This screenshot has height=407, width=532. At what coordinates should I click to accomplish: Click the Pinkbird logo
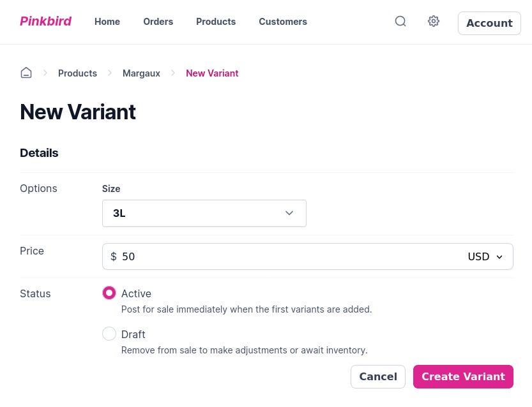click(45, 22)
